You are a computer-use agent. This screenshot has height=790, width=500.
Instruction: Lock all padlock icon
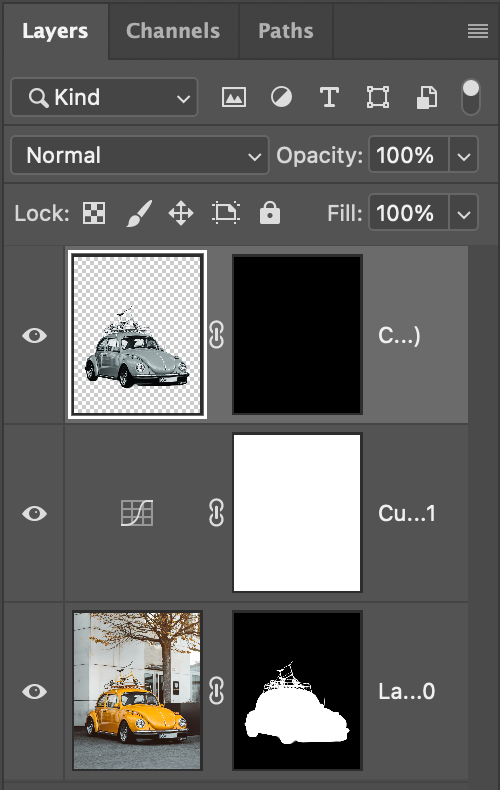point(270,213)
